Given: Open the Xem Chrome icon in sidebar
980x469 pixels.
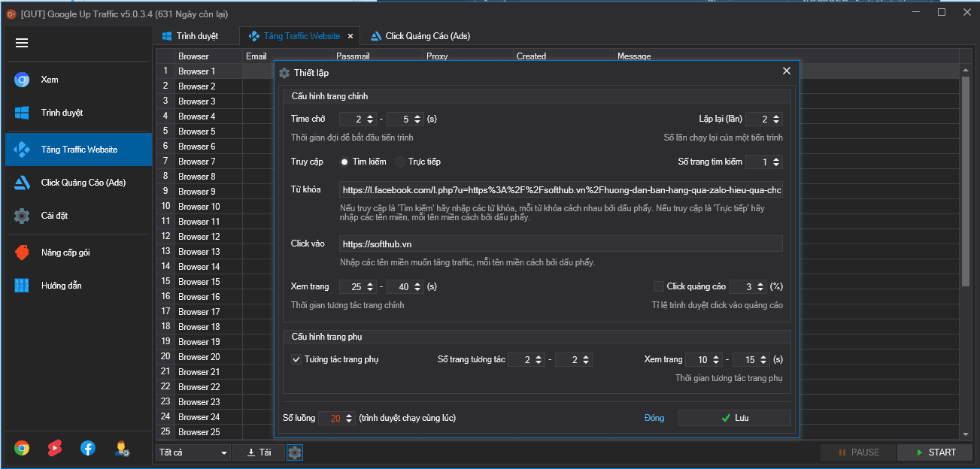Looking at the screenshot, I should pyautogui.click(x=22, y=80).
